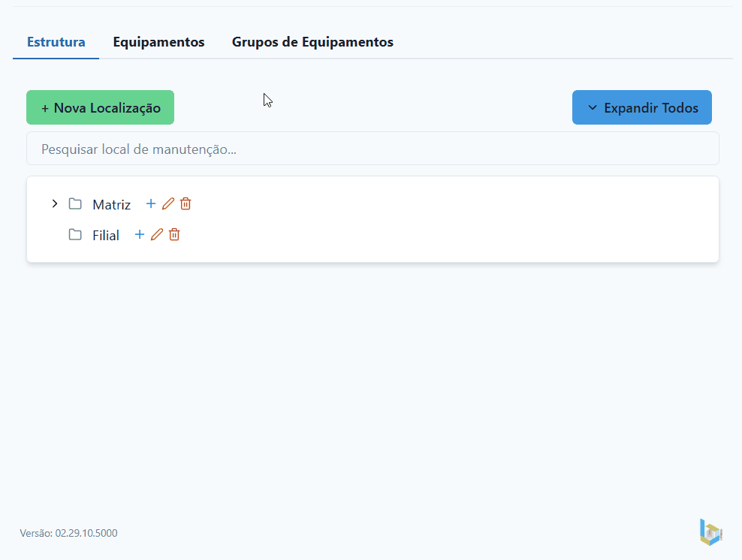The height and width of the screenshot is (560, 742).
Task: Focus the Pesquisar local de manutenção field
Action: point(373,149)
